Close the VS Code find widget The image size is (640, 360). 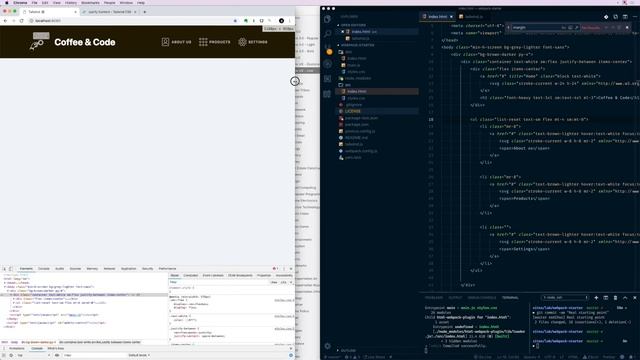tap(627, 27)
